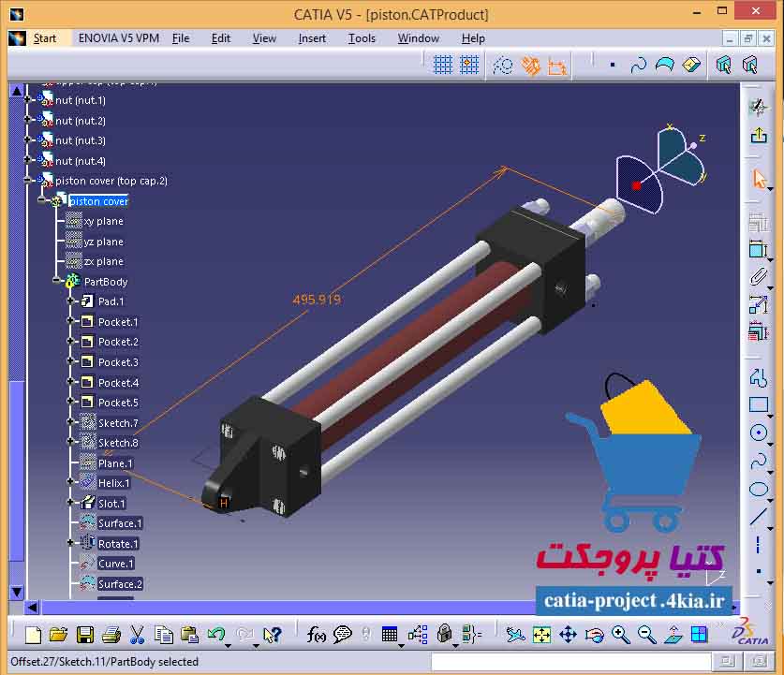Select the Helix.1 tree item
The height and width of the screenshot is (675, 784).
[x=113, y=483]
